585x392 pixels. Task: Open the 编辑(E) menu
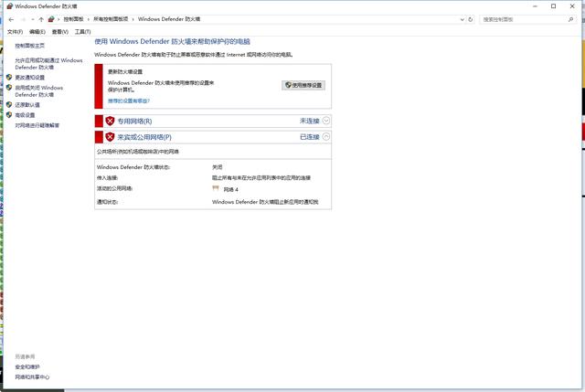tap(37, 32)
